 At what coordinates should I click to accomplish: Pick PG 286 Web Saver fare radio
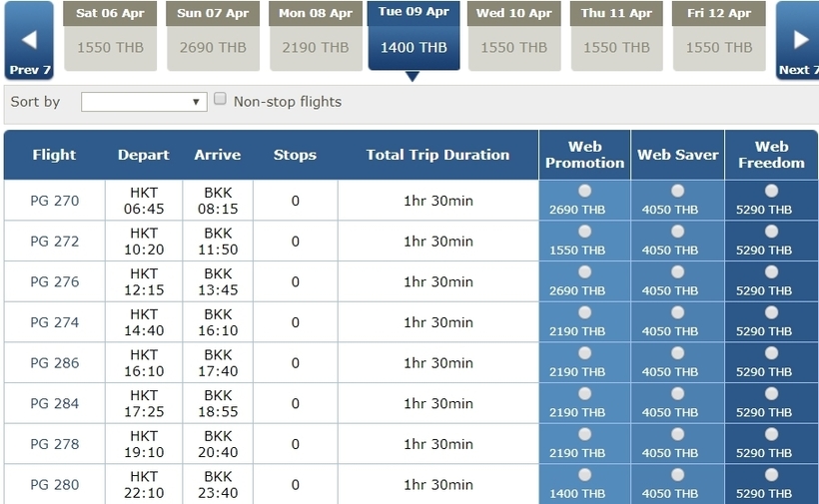coord(677,353)
